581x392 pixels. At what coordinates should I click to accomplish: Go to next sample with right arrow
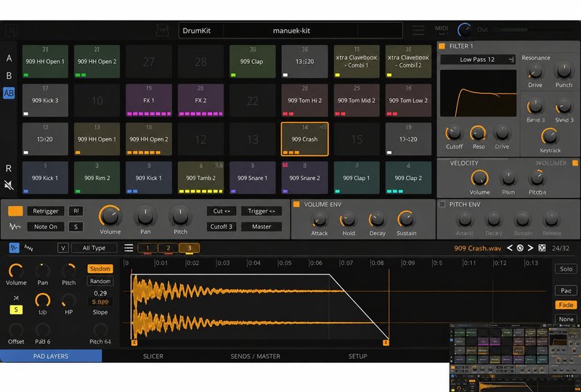click(x=531, y=248)
